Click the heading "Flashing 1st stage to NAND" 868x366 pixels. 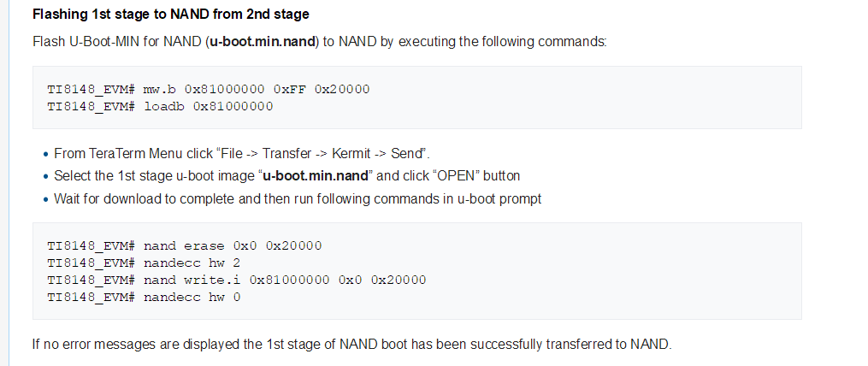[x=170, y=15]
